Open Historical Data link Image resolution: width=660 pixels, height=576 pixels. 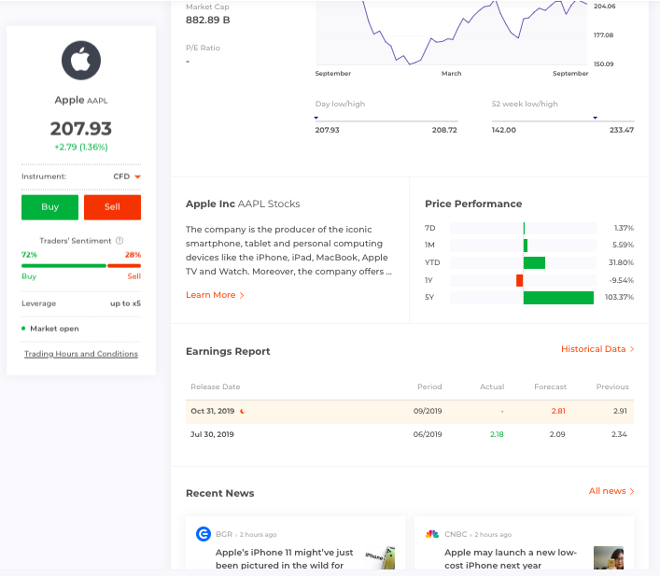(598, 349)
